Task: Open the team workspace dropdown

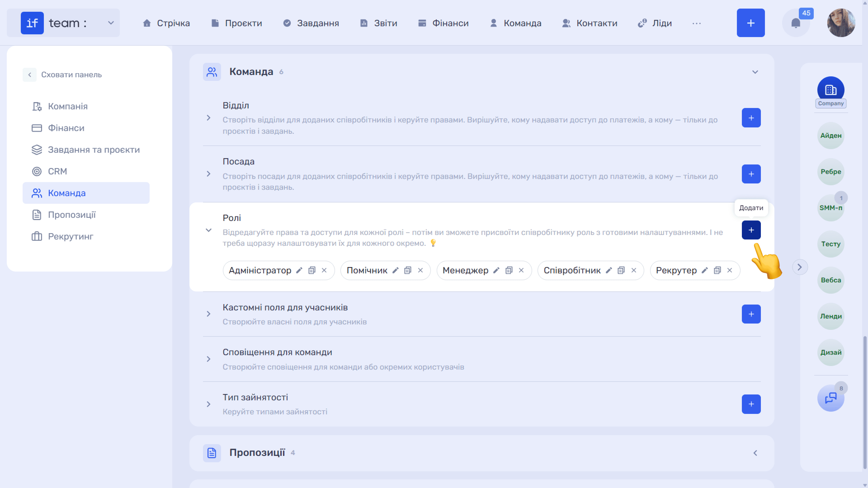Action: pyautogui.click(x=111, y=23)
